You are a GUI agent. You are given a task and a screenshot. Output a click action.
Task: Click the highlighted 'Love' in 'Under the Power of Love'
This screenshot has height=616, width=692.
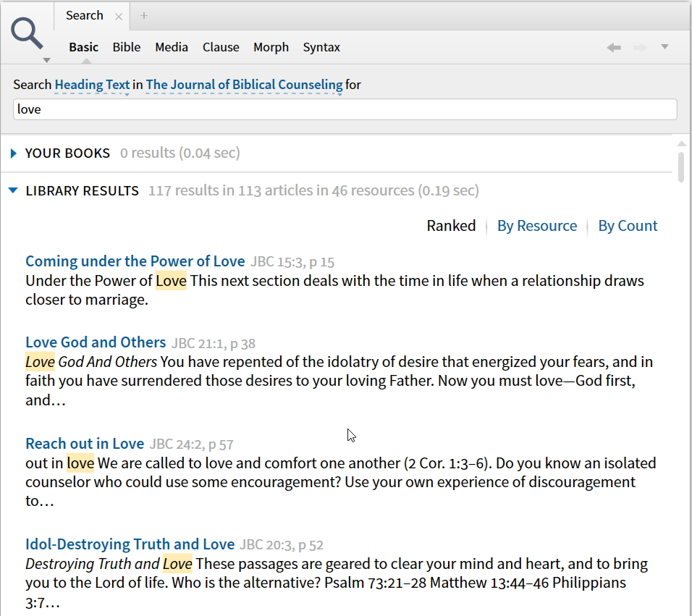click(172, 281)
